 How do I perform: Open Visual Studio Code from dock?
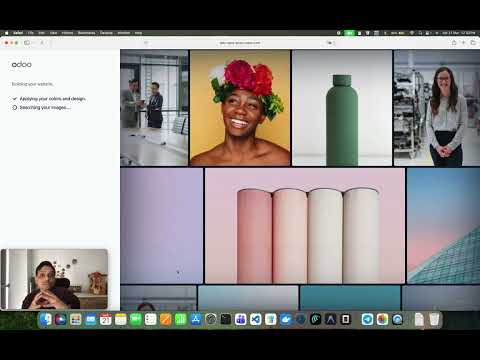[256, 320]
